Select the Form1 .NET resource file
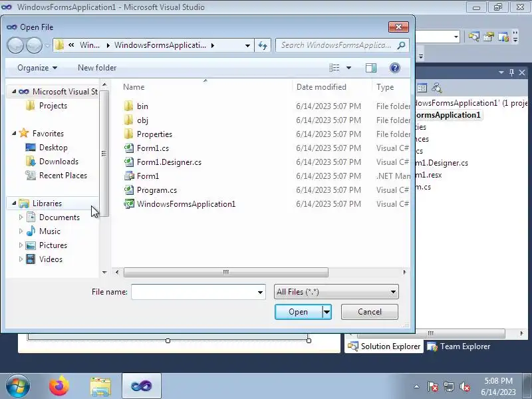This screenshot has width=532, height=399. click(148, 176)
